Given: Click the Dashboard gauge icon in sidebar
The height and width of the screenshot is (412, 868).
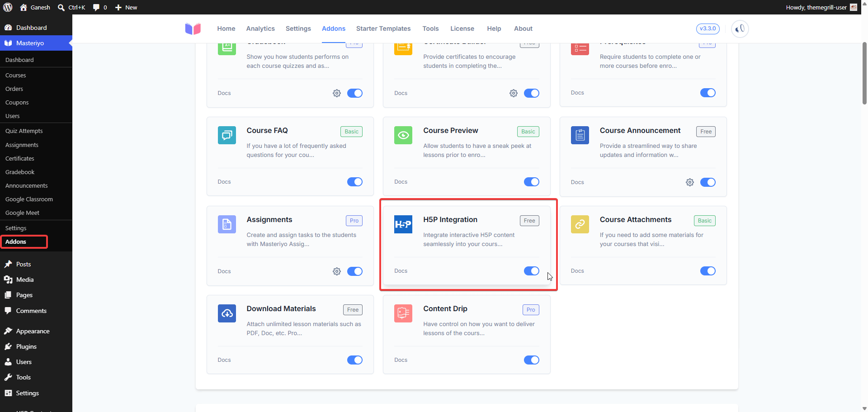Looking at the screenshot, I should [8, 28].
